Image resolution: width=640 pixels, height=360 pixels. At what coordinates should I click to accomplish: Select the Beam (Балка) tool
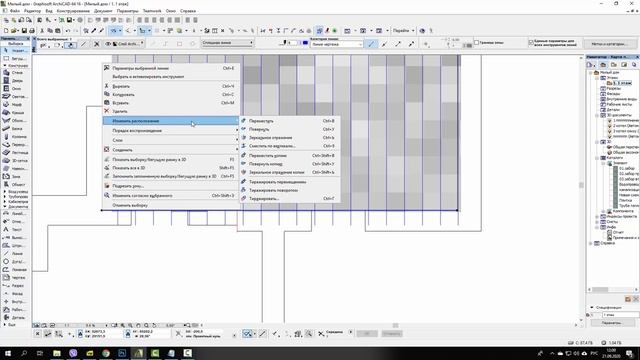(x=15, y=129)
